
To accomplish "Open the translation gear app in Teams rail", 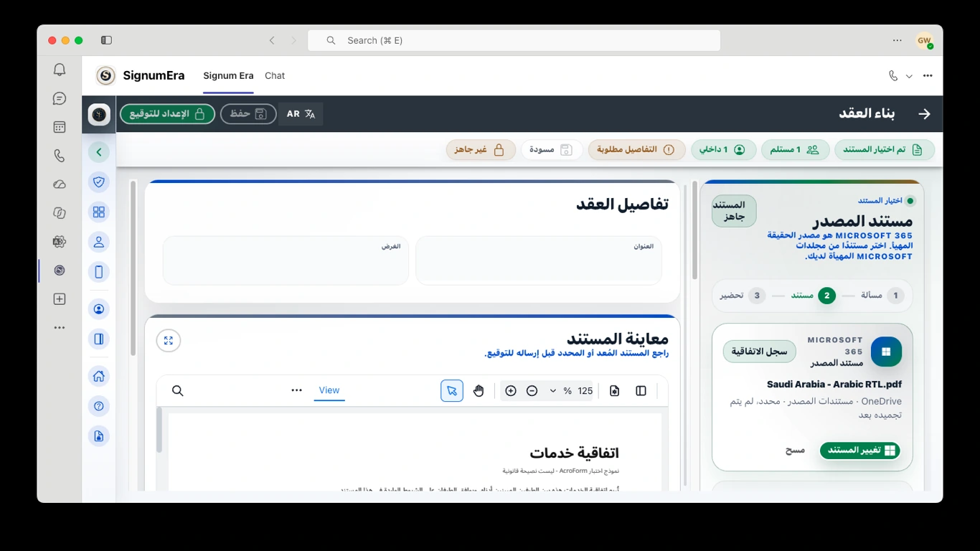I will click(x=60, y=242).
